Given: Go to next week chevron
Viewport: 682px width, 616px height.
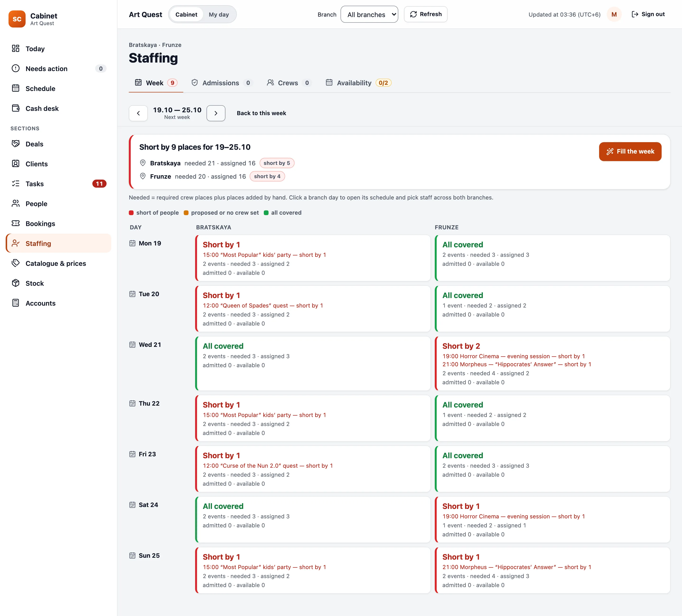Looking at the screenshot, I should click(216, 113).
